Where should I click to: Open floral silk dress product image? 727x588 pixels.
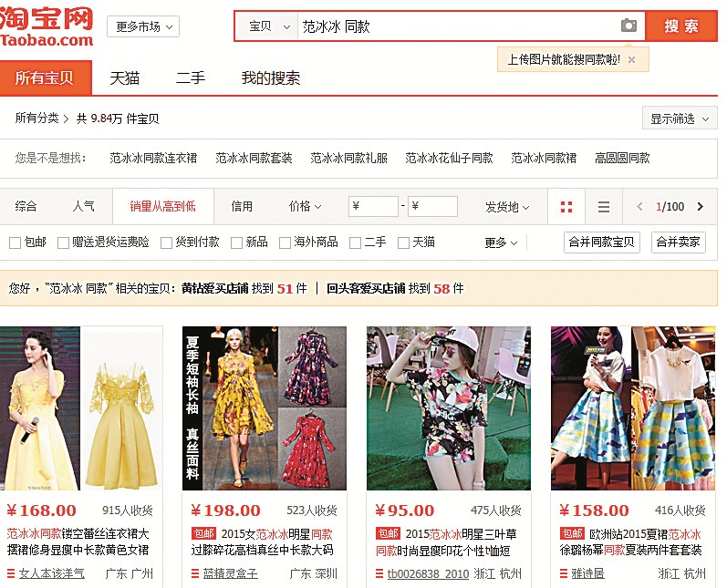(265, 408)
